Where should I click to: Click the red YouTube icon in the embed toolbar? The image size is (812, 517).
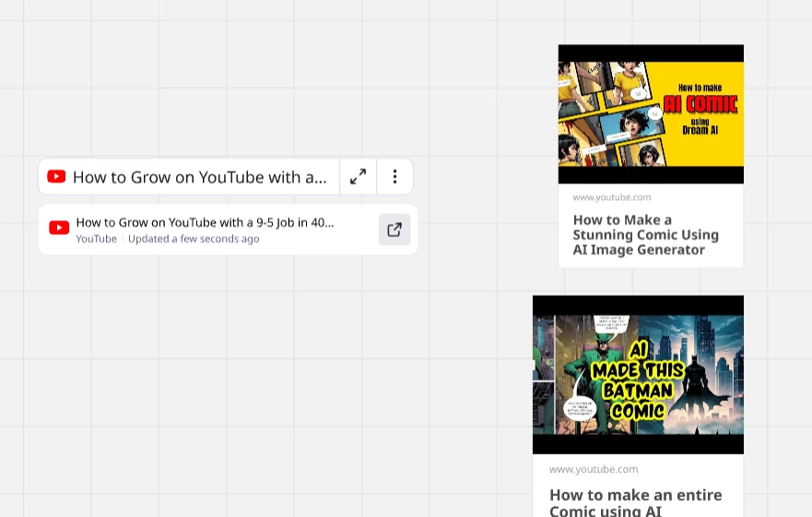56,177
